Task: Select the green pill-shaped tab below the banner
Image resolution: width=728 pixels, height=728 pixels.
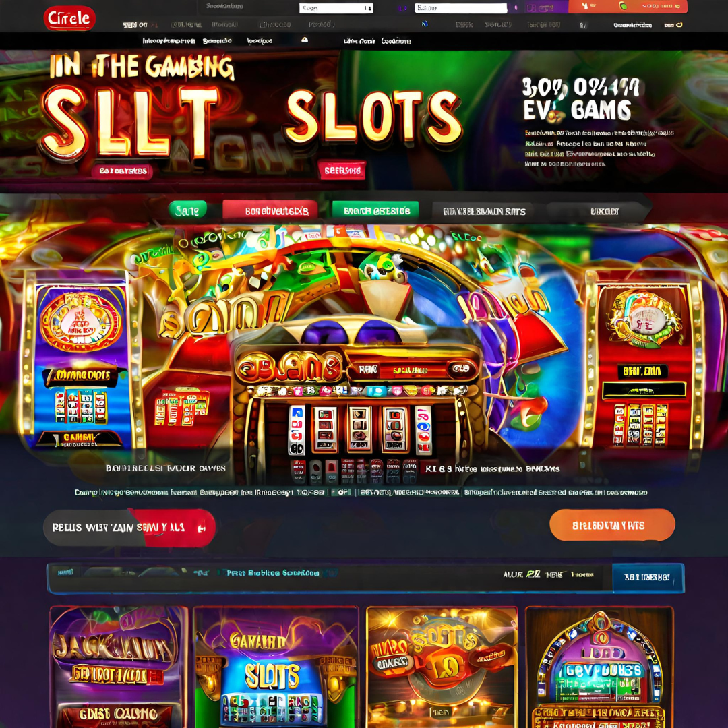Action: [187, 211]
